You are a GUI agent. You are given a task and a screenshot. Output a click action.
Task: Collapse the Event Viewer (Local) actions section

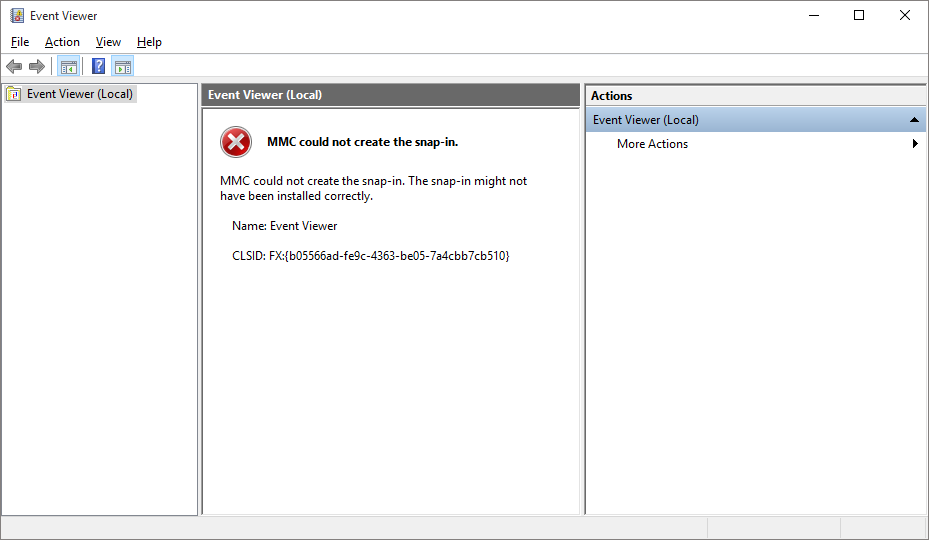coord(914,120)
